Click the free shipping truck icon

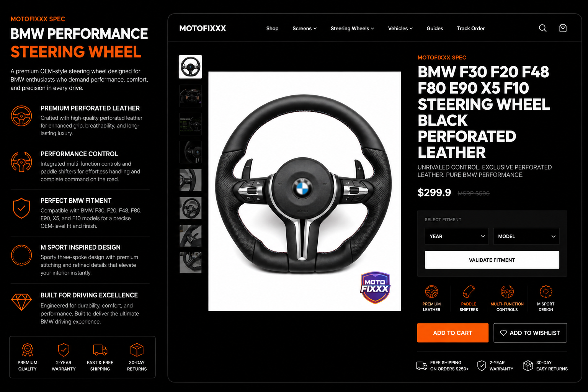coord(421,366)
